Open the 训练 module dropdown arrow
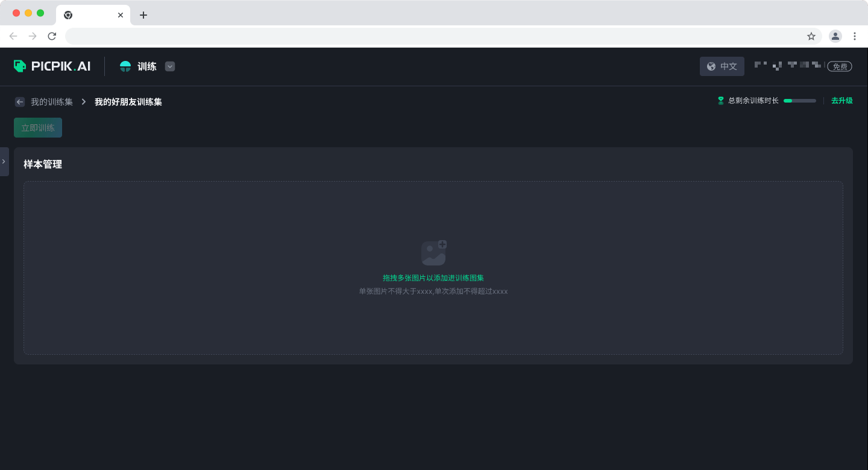868x470 pixels. click(x=170, y=66)
